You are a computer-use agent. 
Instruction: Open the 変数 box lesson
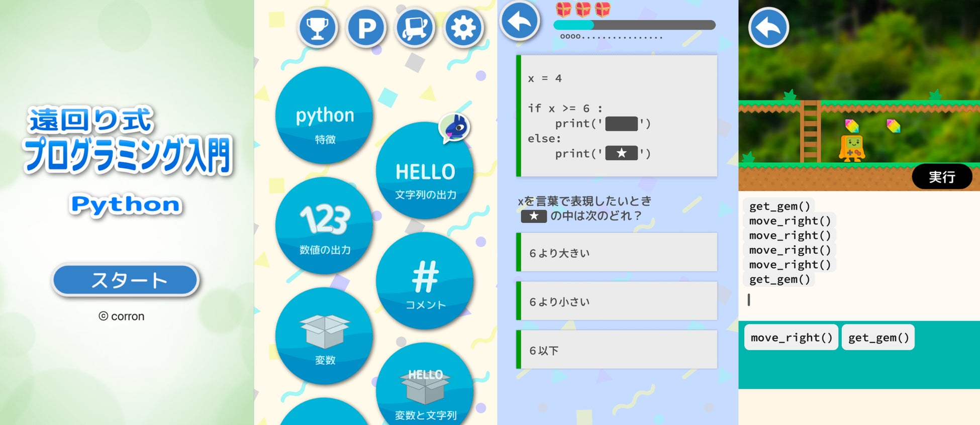click(324, 336)
